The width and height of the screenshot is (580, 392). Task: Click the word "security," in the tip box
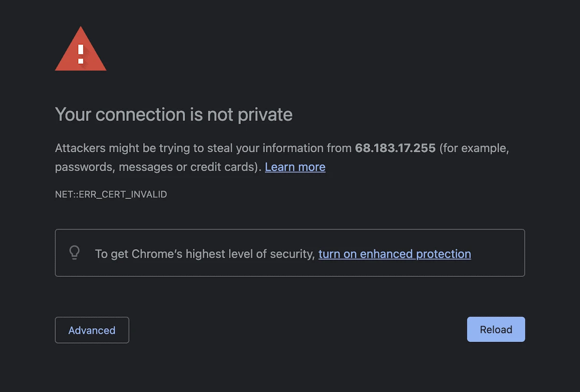tap(294, 254)
